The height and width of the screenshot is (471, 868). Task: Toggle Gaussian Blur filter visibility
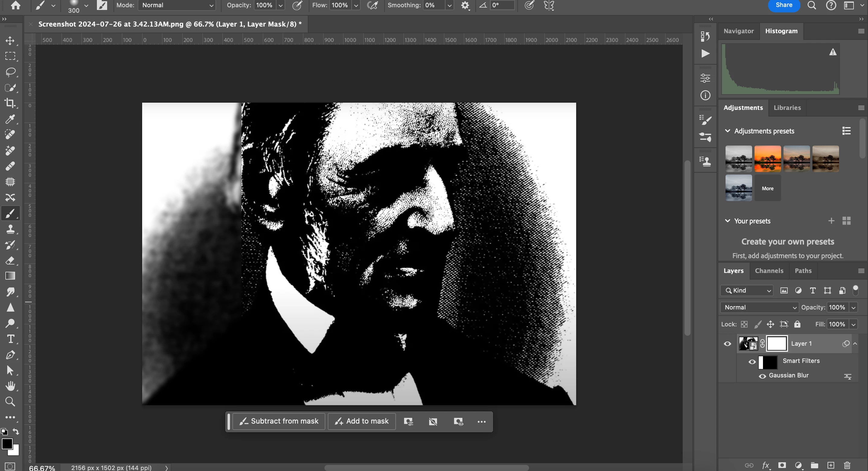[762, 376]
